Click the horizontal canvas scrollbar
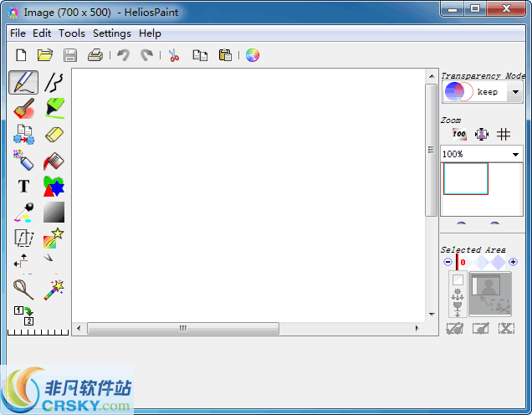This screenshot has height=415, width=532. coord(182,329)
